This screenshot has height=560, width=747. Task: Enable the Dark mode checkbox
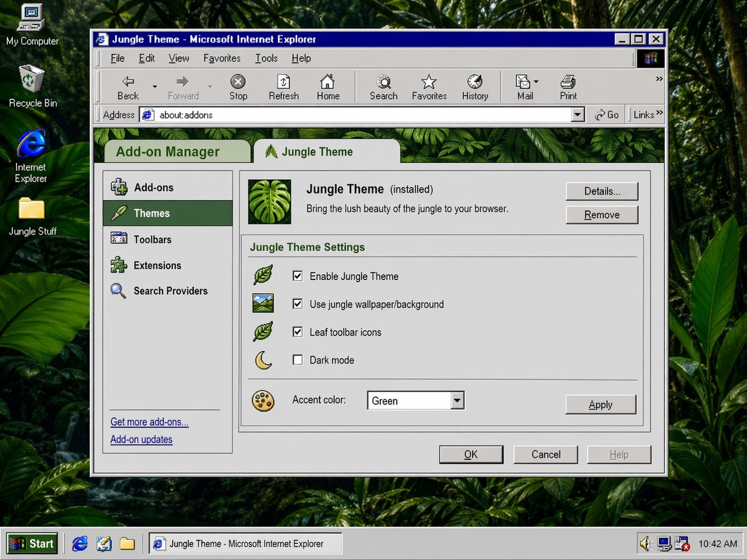coord(298,360)
